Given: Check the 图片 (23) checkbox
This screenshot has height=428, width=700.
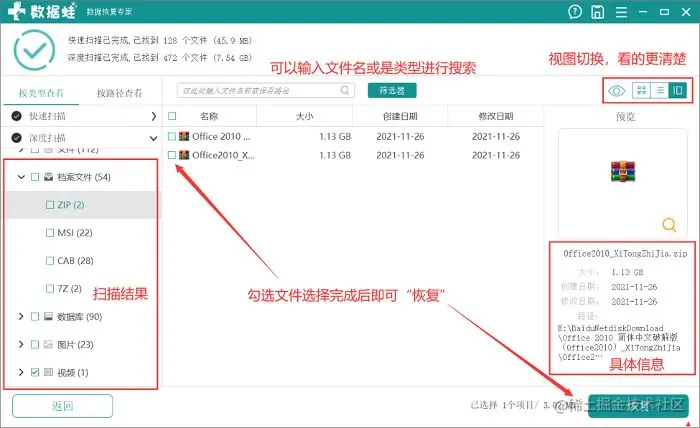Looking at the screenshot, I should click(x=35, y=344).
